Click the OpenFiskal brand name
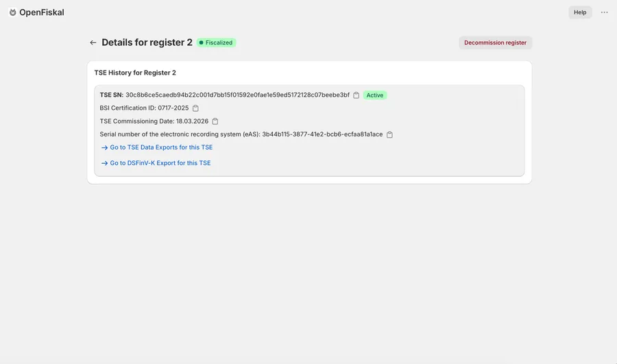Viewport: 617px width, 364px height. point(42,12)
